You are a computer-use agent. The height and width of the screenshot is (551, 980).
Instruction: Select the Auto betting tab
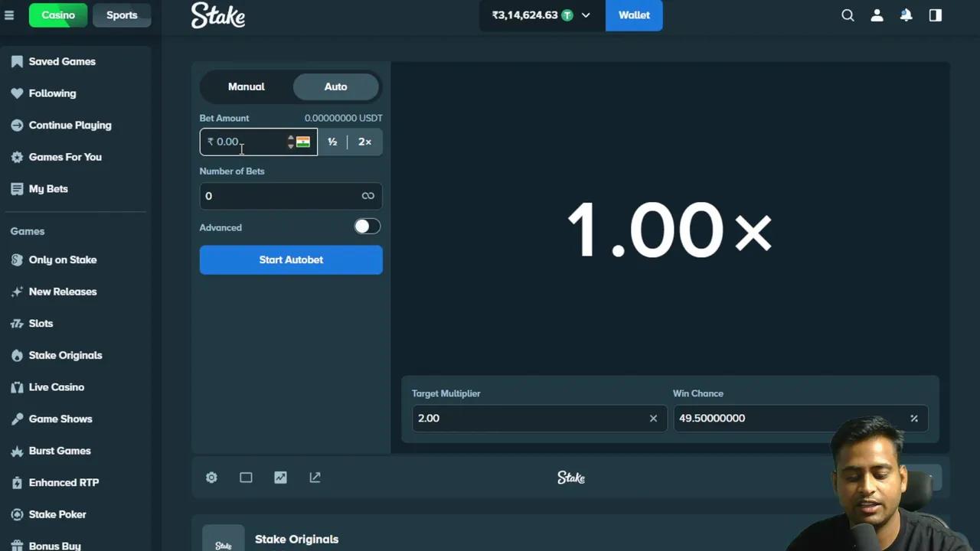pos(335,86)
